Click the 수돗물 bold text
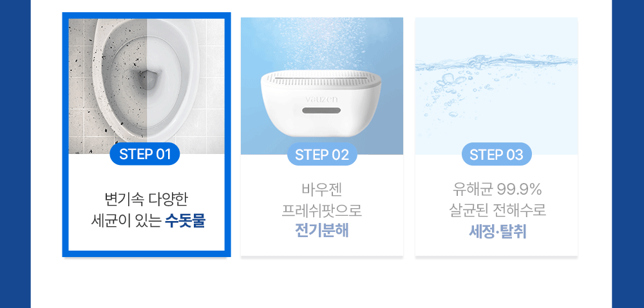The width and height of the screenshot is (644, 308). pyautogui.click(x=185, y=222)
